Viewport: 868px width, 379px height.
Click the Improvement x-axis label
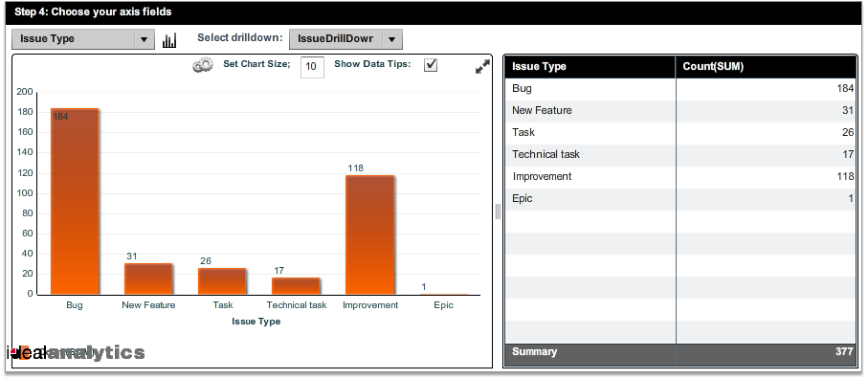tap(369, 305)
